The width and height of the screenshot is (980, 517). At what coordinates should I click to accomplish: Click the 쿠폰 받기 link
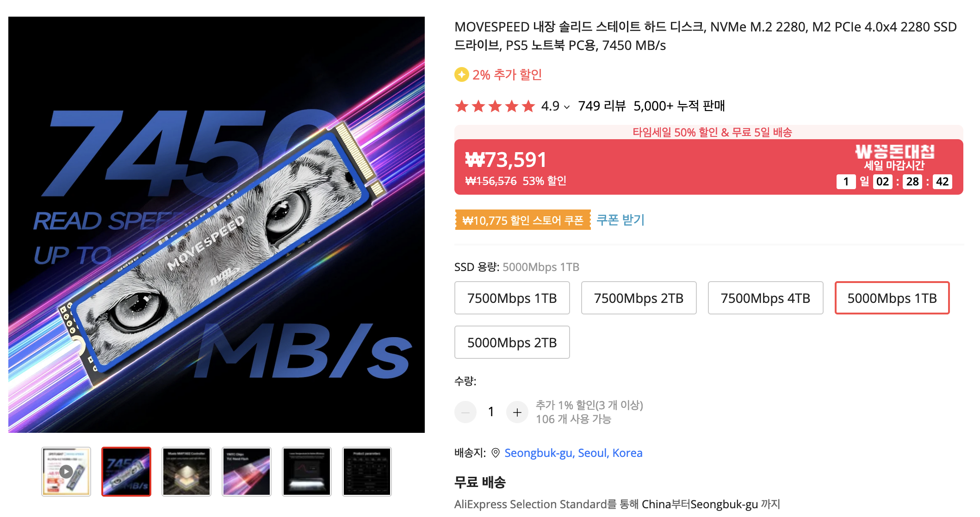click(x=620, y=220)
